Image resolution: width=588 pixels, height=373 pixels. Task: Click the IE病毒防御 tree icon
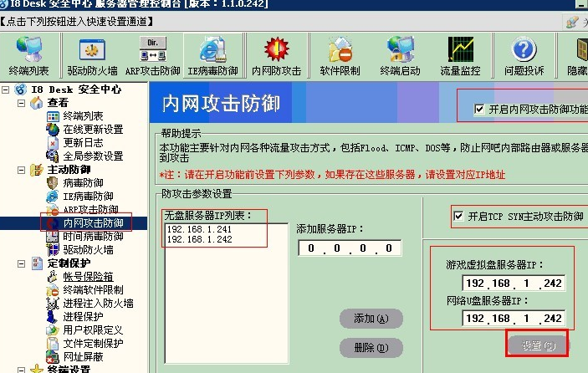pyautogui.click(x=53, y=196)
